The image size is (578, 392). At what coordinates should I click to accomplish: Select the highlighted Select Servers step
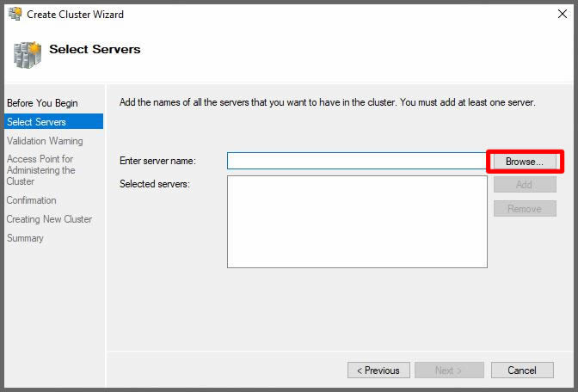coord(36,122)
